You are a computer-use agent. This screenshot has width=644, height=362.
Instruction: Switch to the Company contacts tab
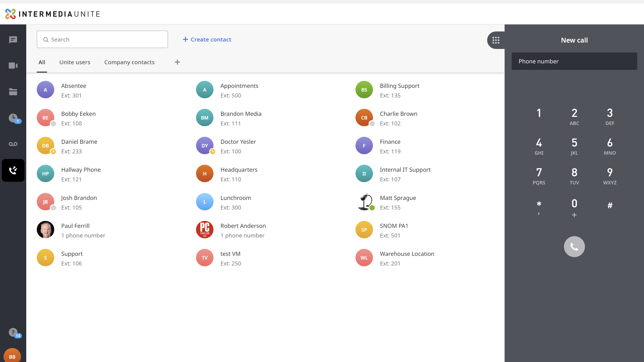click(x=129, y=62)
